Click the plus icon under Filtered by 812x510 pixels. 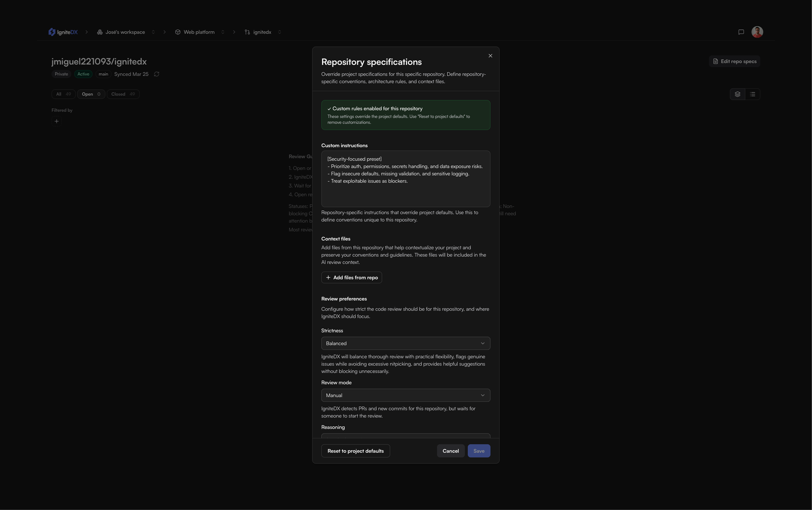[x=57, y=121]
